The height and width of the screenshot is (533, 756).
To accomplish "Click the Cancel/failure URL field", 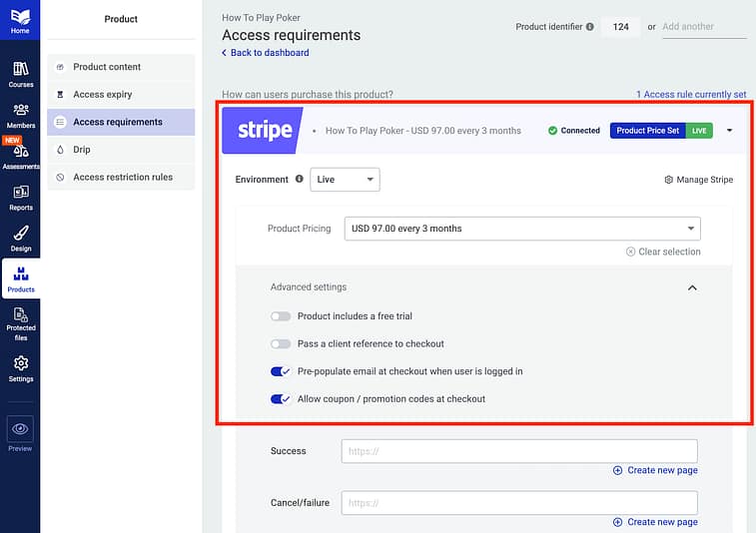I will tap(519, 503).
